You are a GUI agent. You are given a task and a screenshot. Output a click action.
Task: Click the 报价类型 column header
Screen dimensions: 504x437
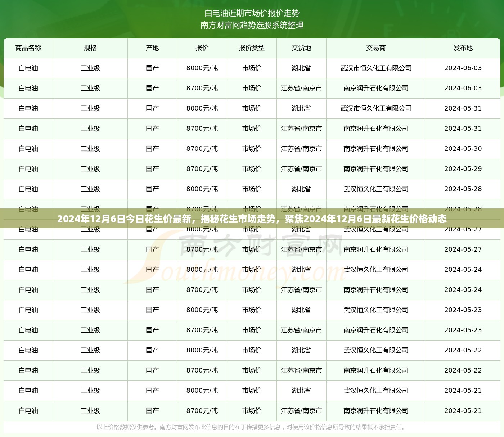tap(252, 48)
